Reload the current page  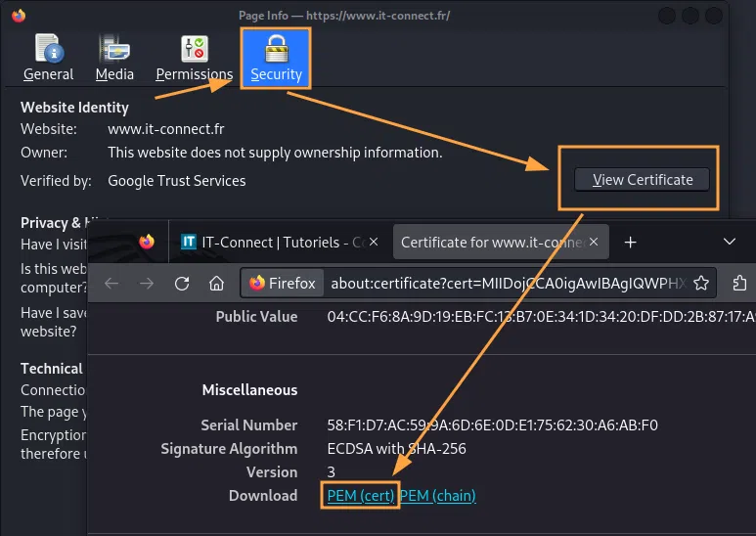pyautogui.click(x=181, y=284)
